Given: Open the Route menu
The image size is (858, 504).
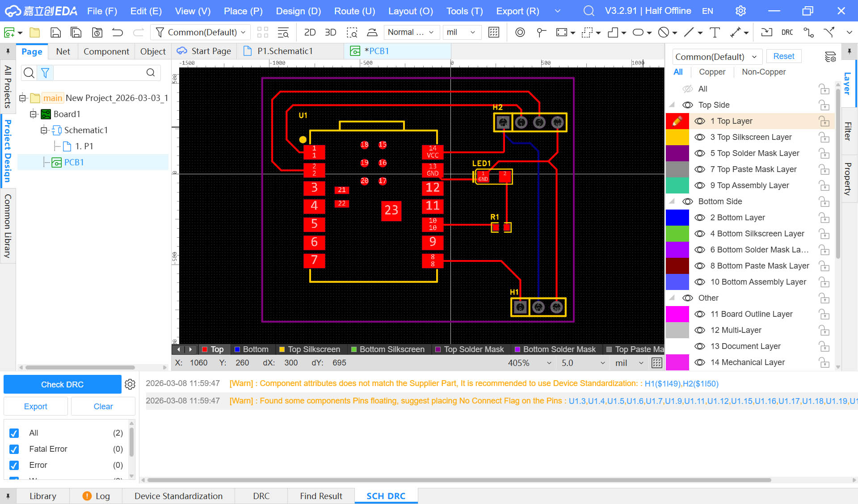Looking at the screenshot, I should pos(355,11).
